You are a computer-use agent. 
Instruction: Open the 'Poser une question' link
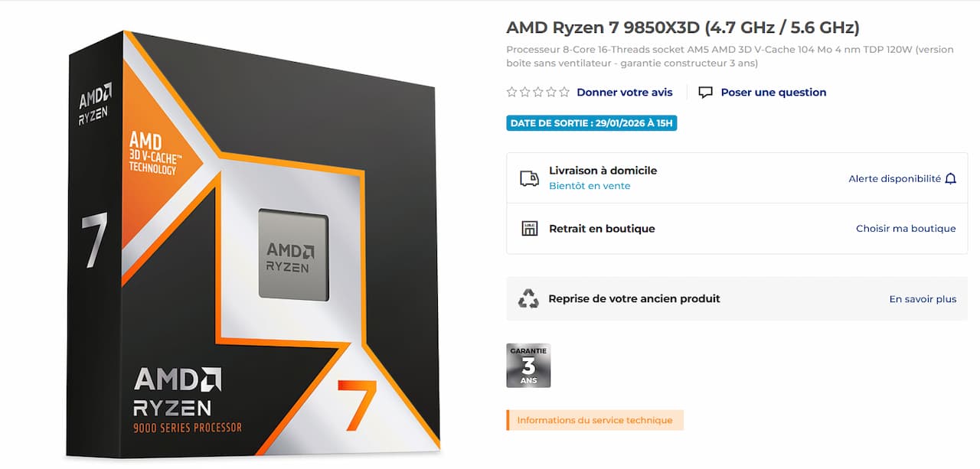click(x=773, y=93)
